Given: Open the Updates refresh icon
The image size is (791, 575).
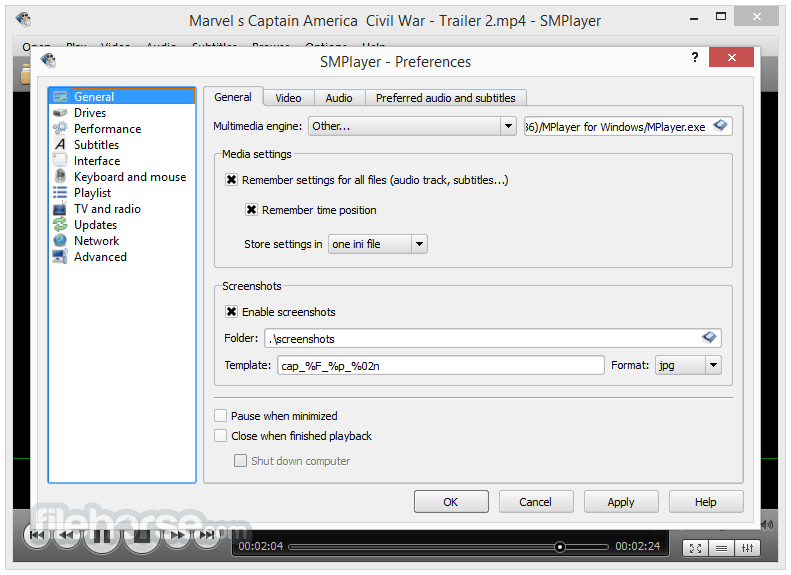Looking at the screenshot, I should coord(60,224).
